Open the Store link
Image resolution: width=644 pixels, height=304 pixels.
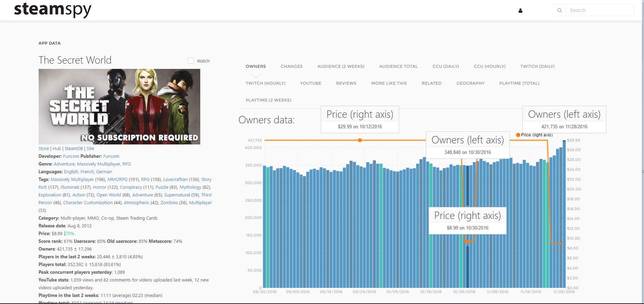point(44,149)
